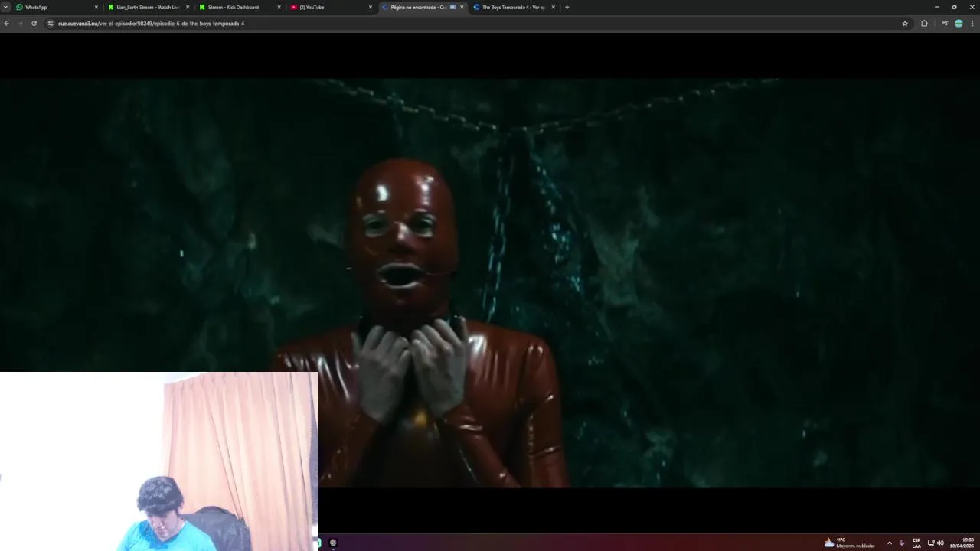Close the WhatsApp tab
Screen dimensions: 980x551
pos(96,7)
